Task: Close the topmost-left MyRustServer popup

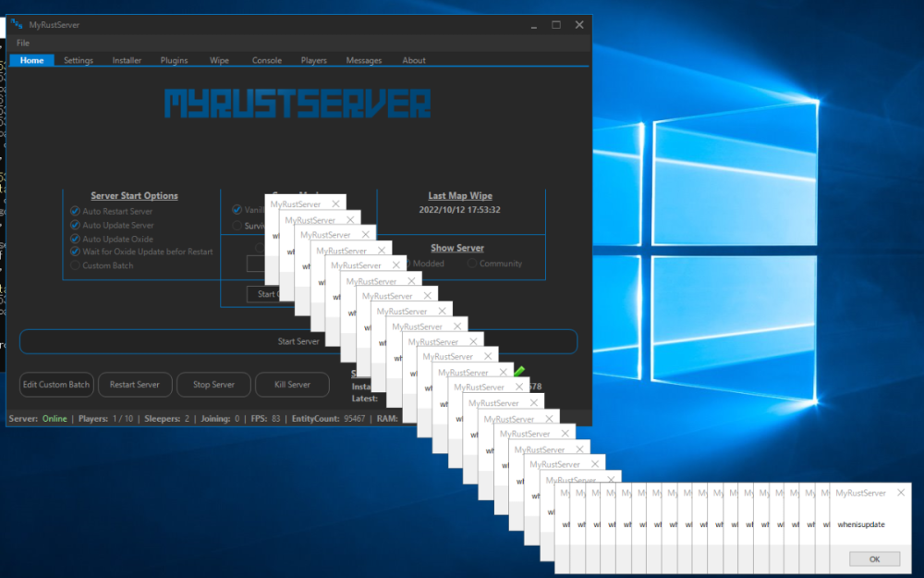Action: pos(335,203)
